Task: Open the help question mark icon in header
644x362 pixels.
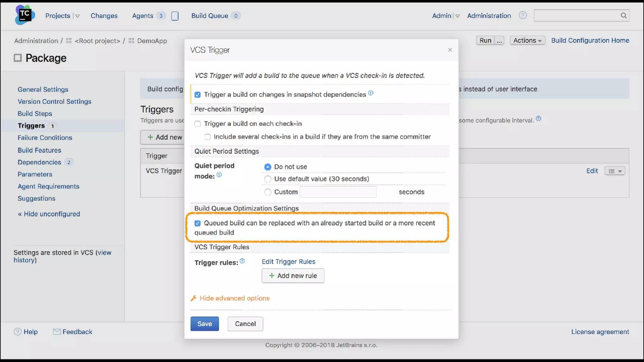Action: tap(523, 15)
